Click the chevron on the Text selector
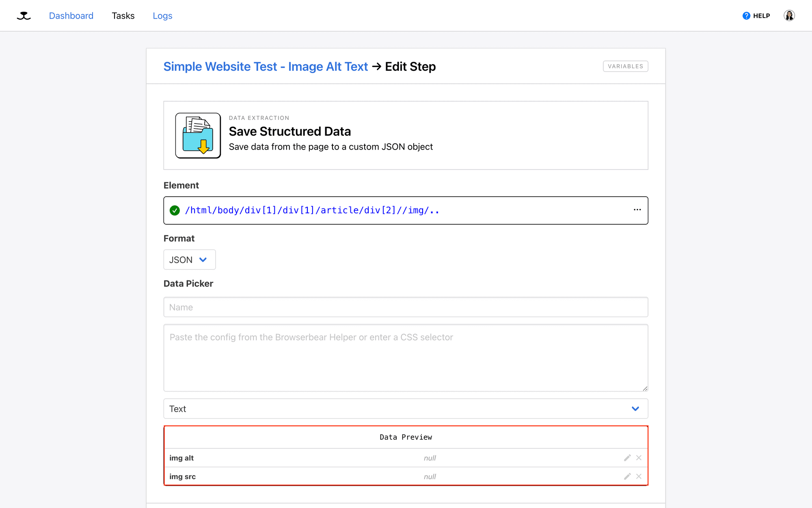This screenshot has height=508, width=812. pyautogui.click(x=635, y=408)
